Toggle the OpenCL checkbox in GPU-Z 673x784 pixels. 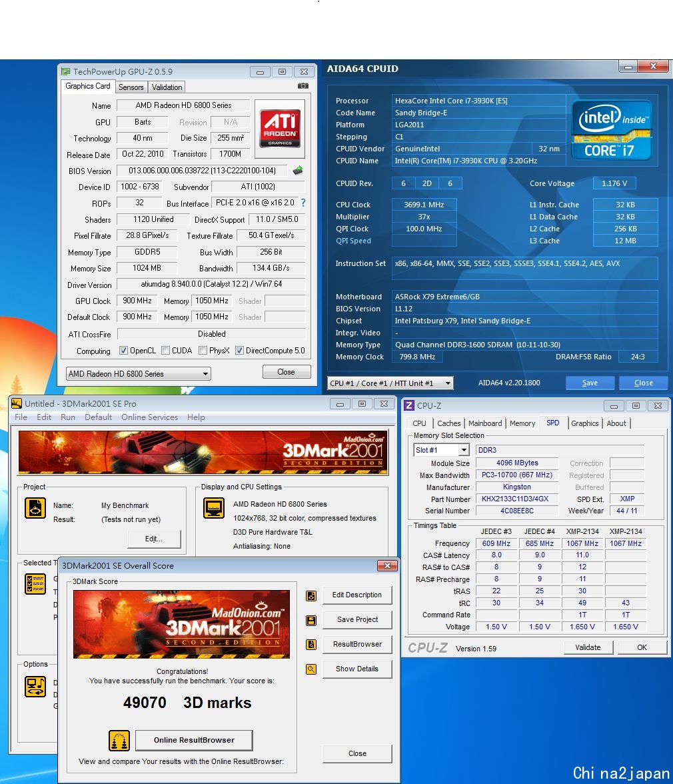123,351
